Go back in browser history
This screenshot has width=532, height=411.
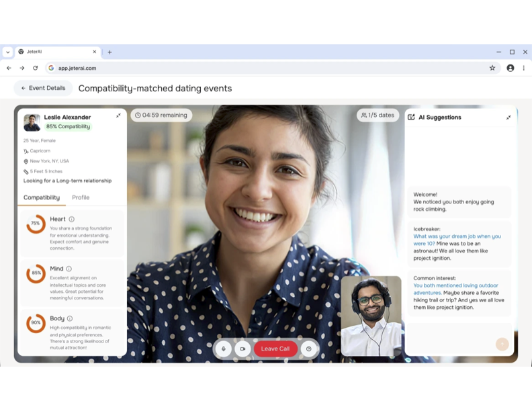tap(9, 68)
